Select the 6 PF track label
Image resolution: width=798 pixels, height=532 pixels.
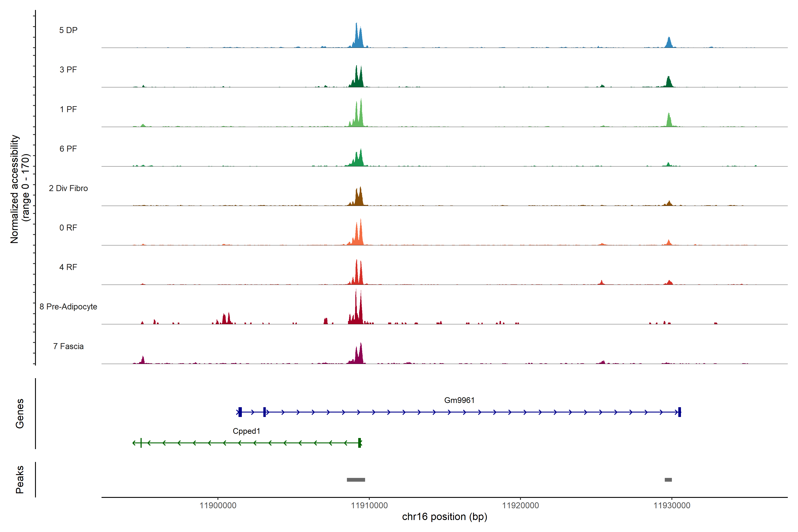[68, 149]
